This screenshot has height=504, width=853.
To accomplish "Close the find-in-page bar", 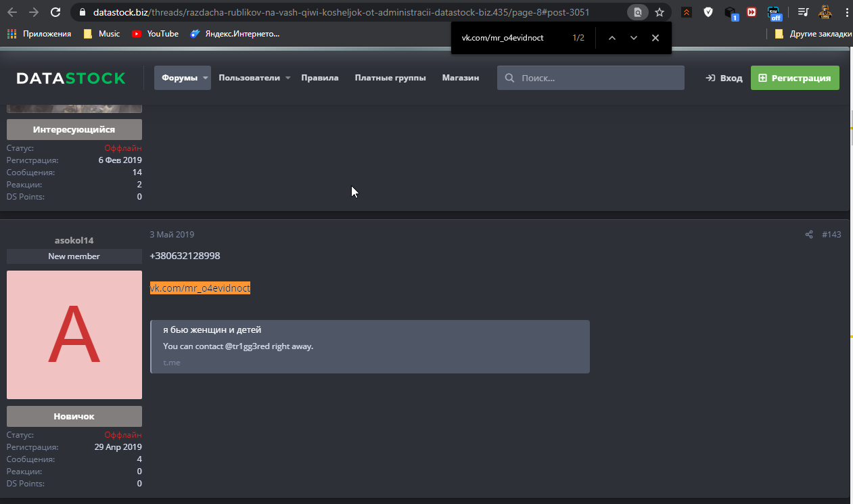I will click(x=655, y=38).
